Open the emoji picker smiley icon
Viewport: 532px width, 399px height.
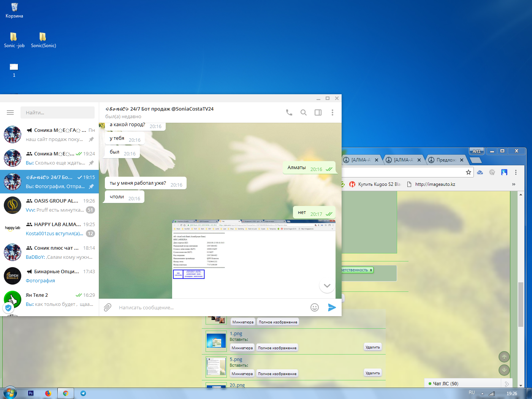pos(315,307)
